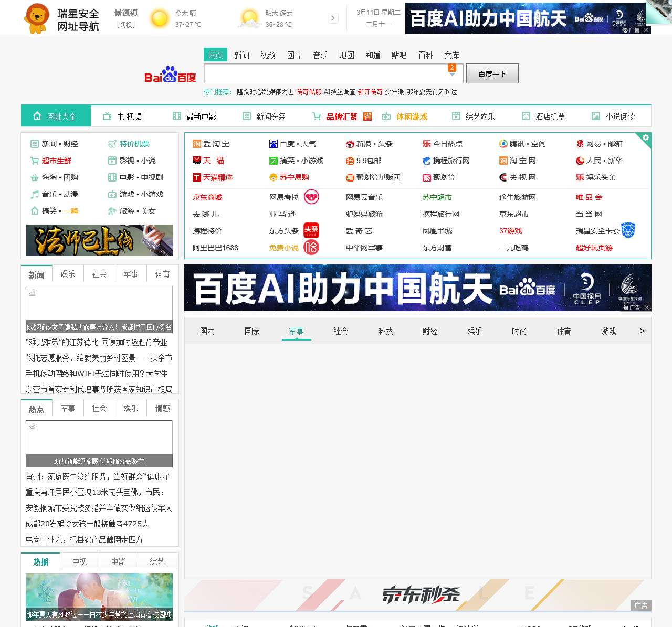Select the 情感 tab in 热点 panel

(162, 408)
